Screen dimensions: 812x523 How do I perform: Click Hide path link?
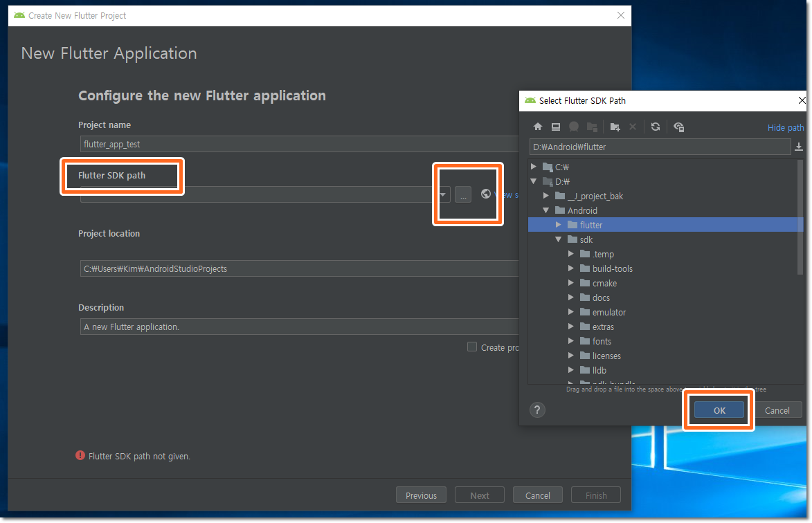click(x=786, y=128)
